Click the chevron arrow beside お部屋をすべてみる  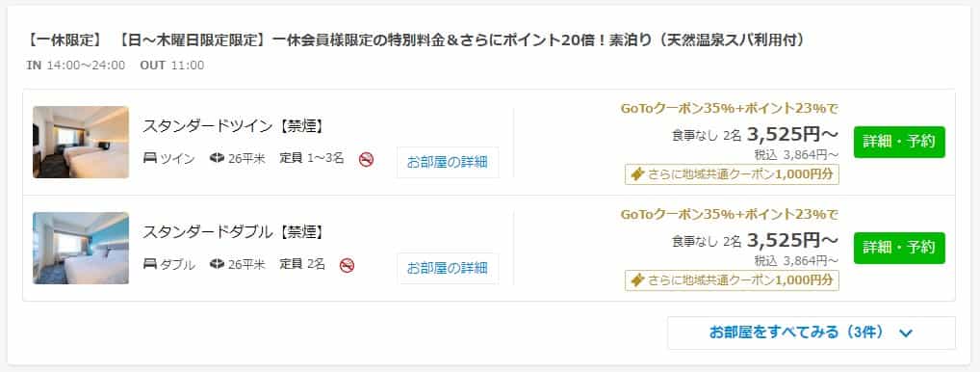pyautogui.click(x=906, y=333)
